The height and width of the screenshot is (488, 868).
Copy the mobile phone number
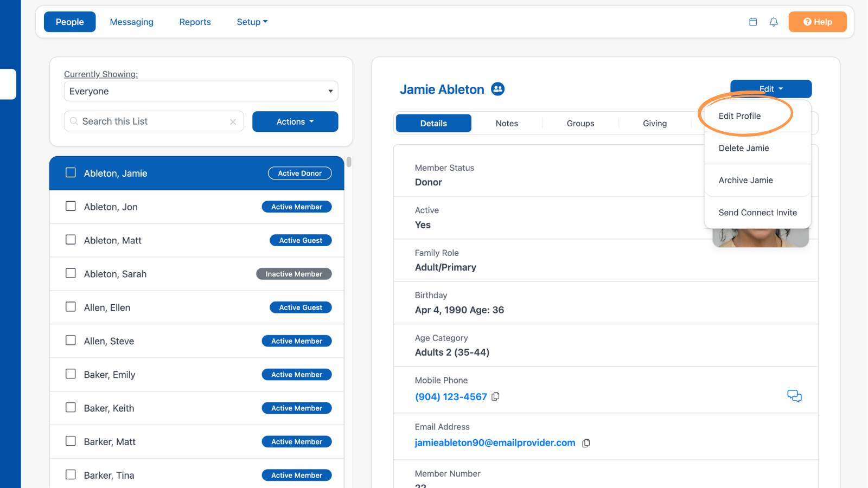point(495,396)
